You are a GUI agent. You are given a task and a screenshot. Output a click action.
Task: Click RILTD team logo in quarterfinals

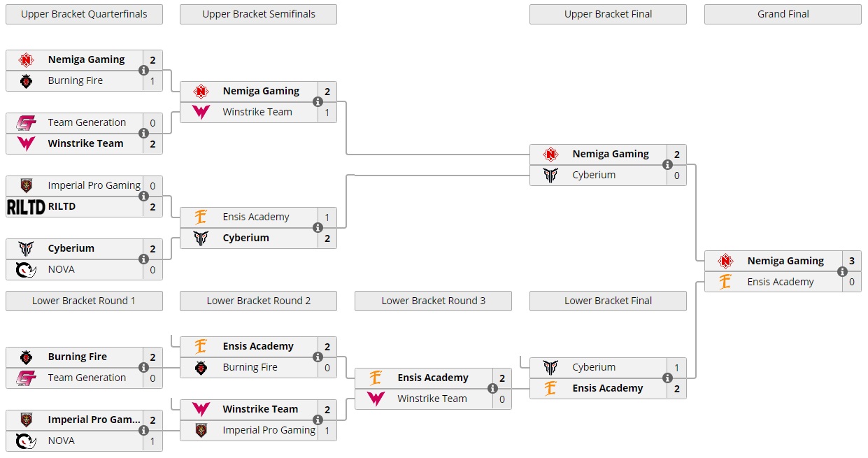coord(26,207)
